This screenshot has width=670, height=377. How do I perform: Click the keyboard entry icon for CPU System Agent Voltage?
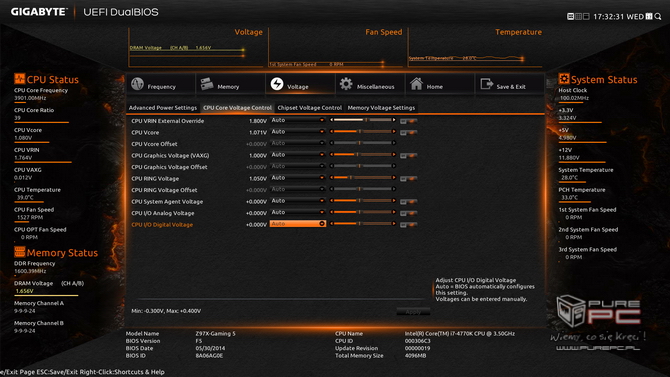pyautogui.click(x=408, y=202)
